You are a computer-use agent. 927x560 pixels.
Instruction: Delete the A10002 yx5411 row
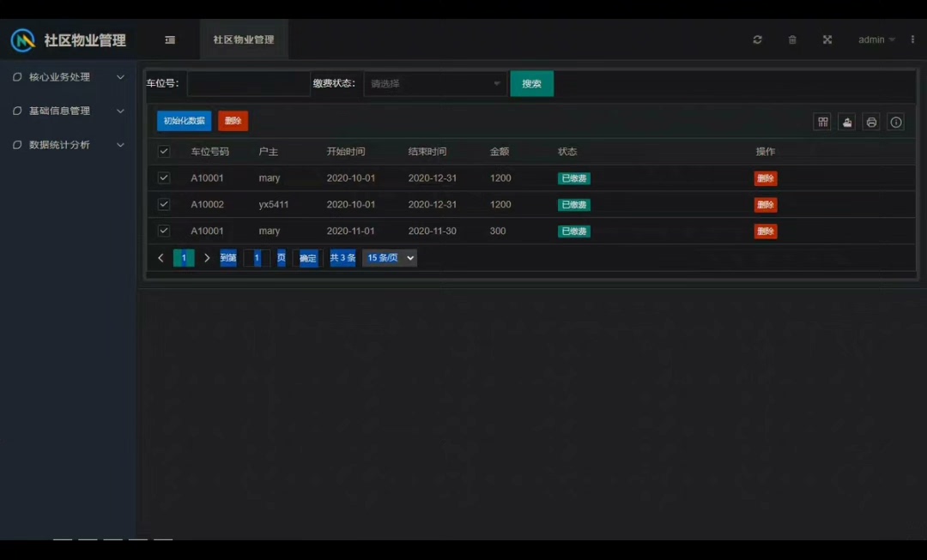(x=766, y=205)
